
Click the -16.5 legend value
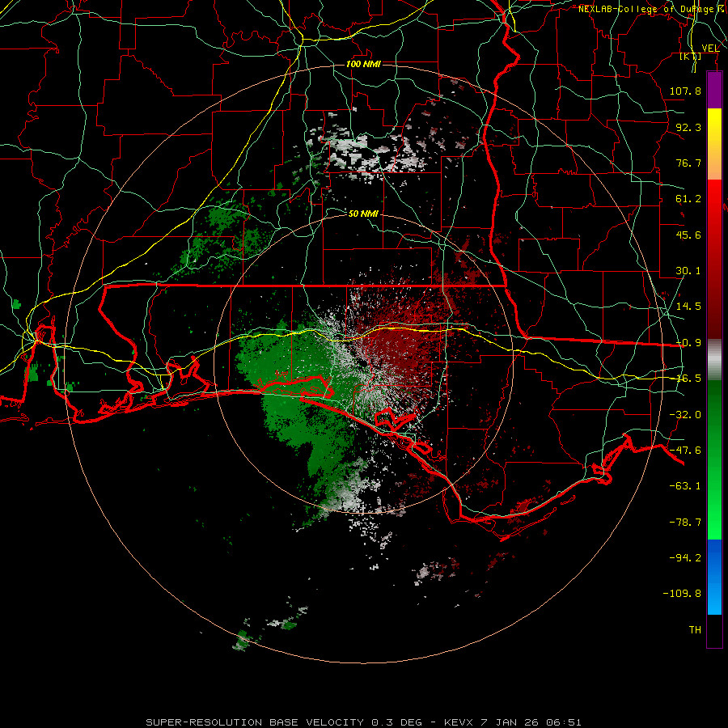[x=688, y=379]
